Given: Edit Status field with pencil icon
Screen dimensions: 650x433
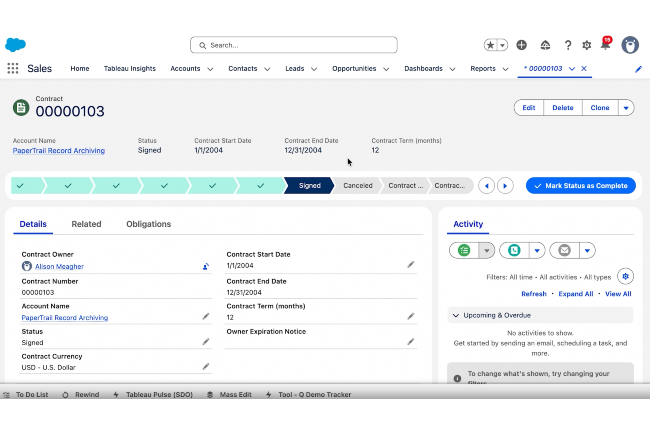Looking at the screenshot, I should (206, 342).
